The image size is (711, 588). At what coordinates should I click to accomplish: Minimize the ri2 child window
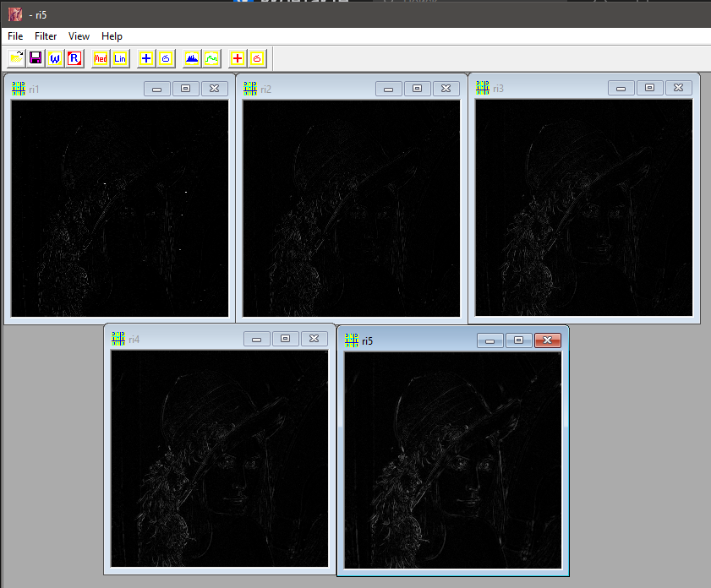coord(389,89)
